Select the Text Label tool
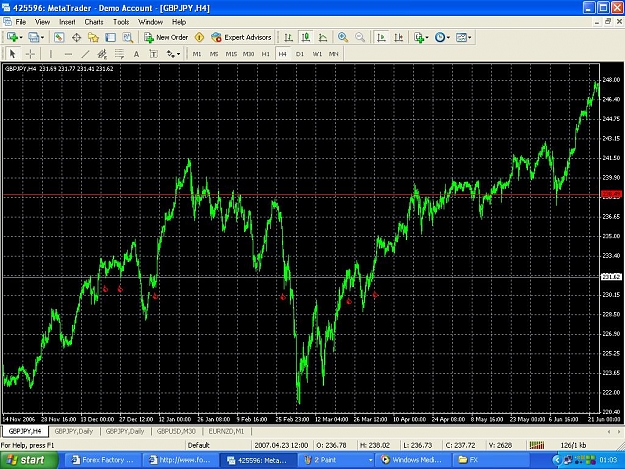This screenshot has height=469, width=625. [x=153, y=54]
